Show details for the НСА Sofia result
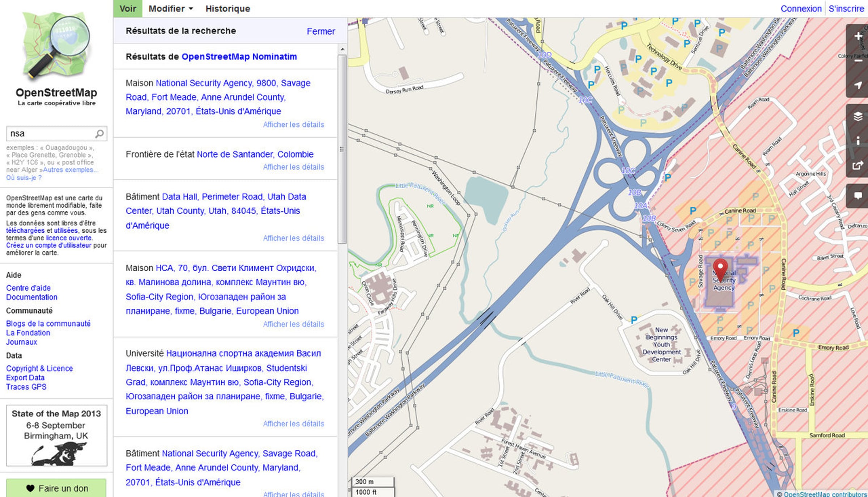The width and height of the screenshot is (868, 497). 293,324
